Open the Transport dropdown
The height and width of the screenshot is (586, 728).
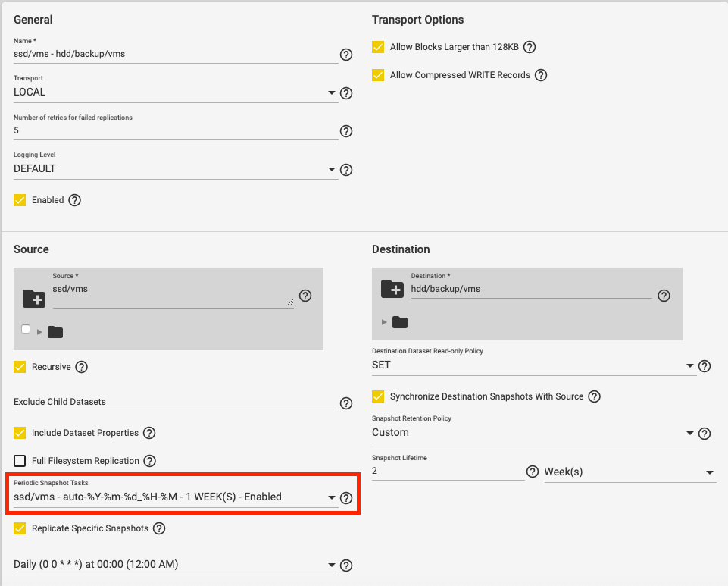175,92
